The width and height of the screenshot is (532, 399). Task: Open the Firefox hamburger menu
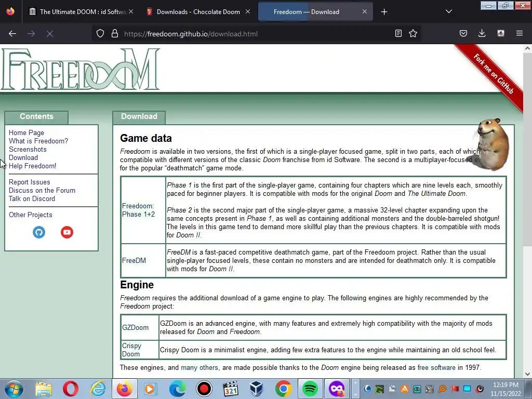pyautogui.click(x=520, y=33)
